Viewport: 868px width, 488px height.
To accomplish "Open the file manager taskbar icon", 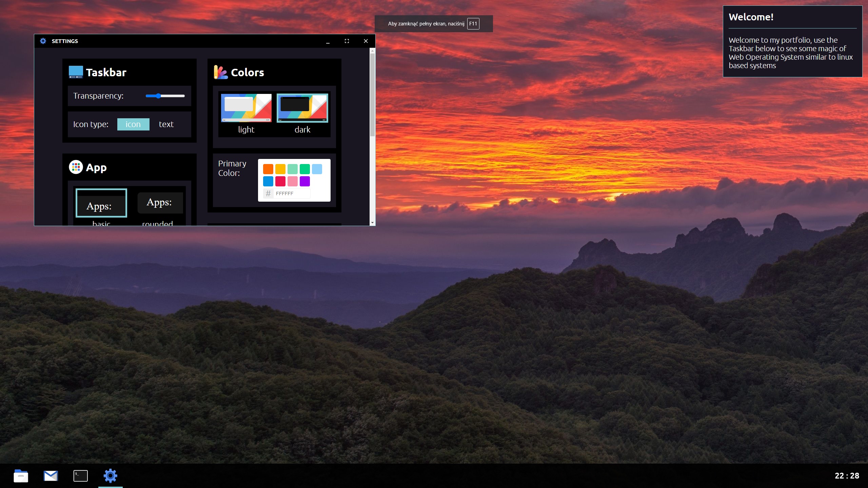I will (x=21, y=476).
